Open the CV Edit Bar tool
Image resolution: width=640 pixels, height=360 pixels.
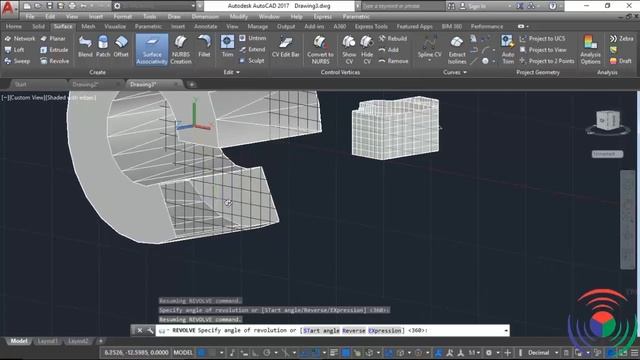(286, 46)
